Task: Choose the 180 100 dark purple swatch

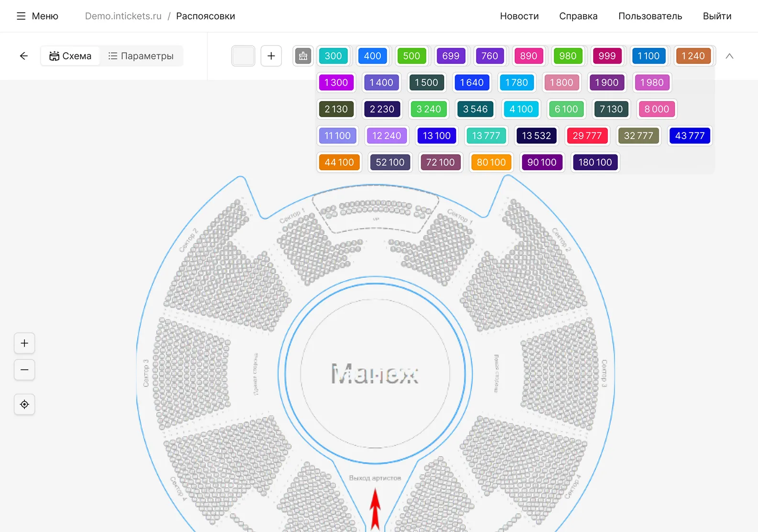Action: (x=595, y=162)
